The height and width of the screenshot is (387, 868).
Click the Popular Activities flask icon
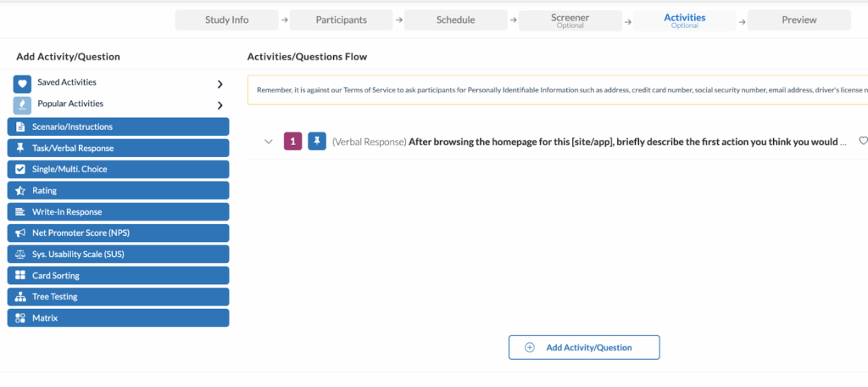(22, 105)
